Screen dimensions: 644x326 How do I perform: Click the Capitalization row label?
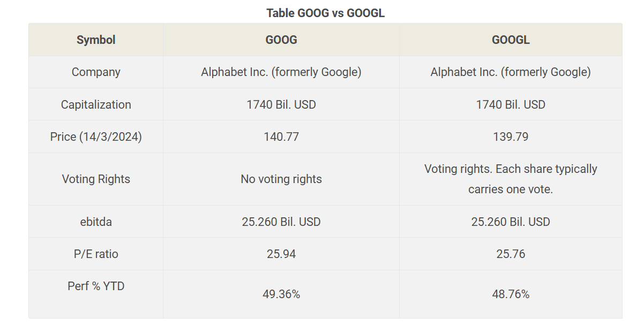(x=96, y=104)
